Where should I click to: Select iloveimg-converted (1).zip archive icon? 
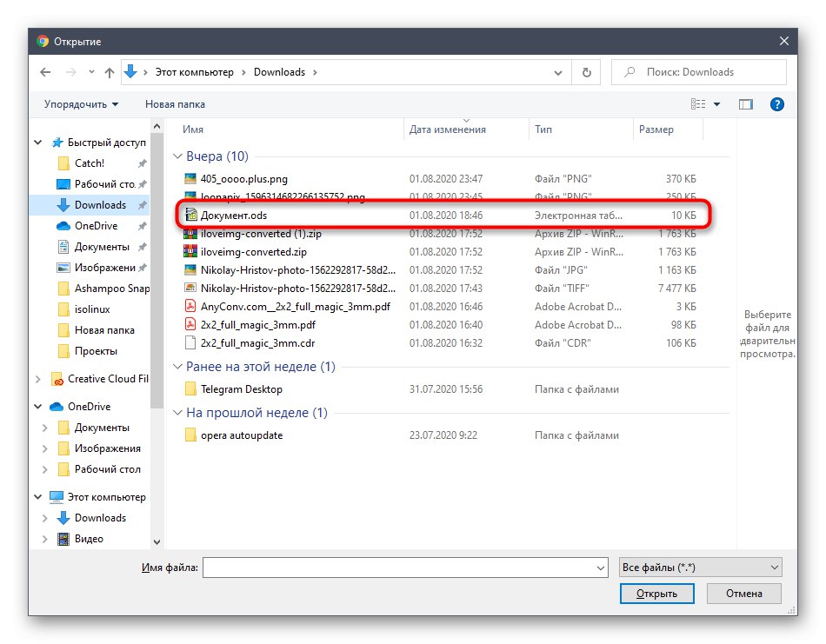click(x=190, y=233)
